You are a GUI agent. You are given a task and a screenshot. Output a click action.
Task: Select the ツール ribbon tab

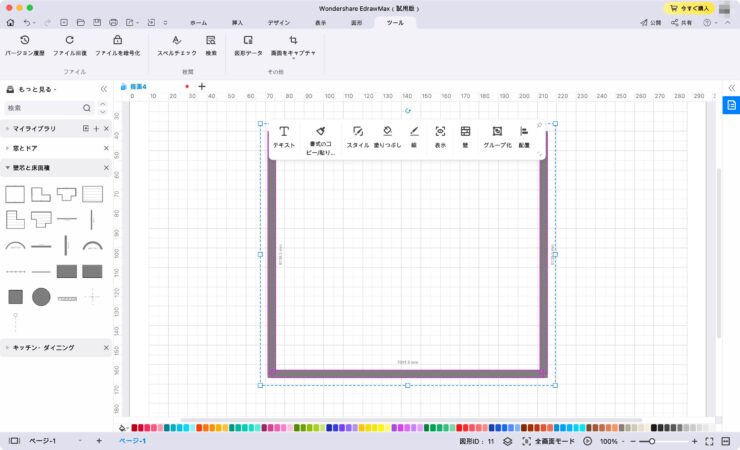[395, 23]
